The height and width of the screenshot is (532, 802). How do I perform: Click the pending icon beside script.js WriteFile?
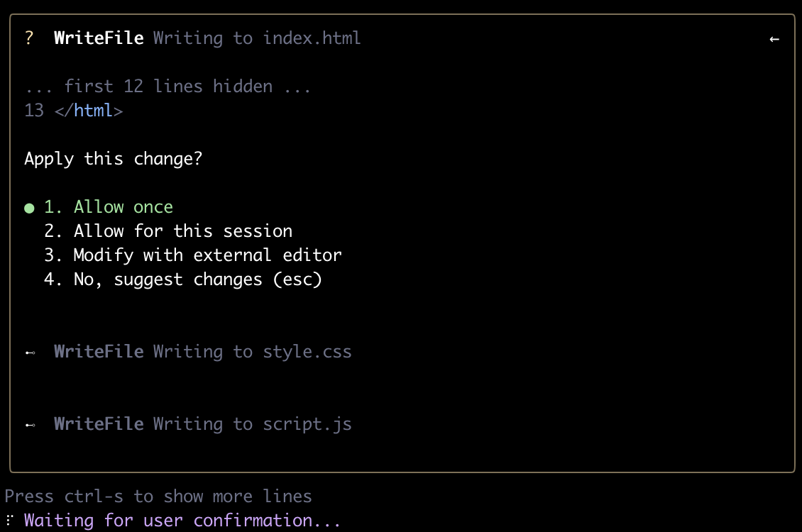(31, 425)
